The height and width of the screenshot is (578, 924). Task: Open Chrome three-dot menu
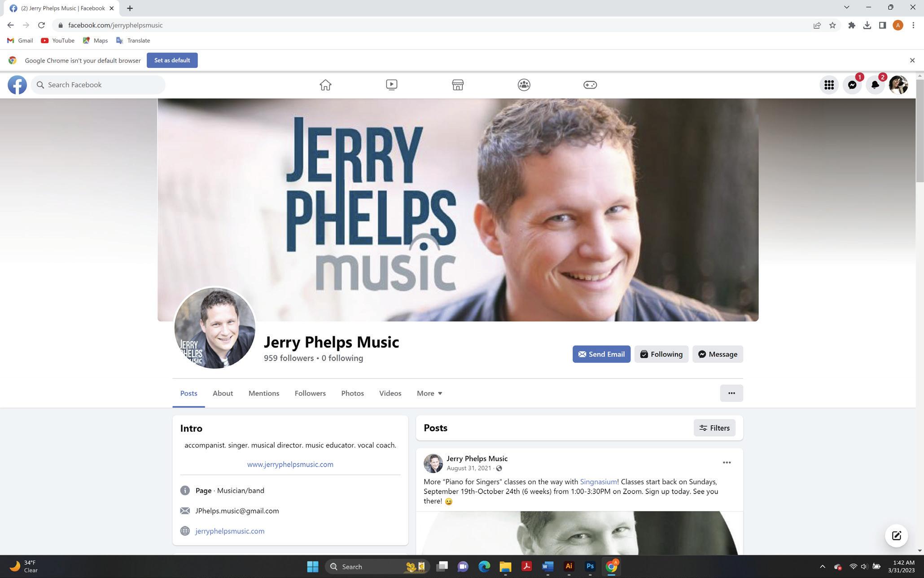(x=913, y=25)
